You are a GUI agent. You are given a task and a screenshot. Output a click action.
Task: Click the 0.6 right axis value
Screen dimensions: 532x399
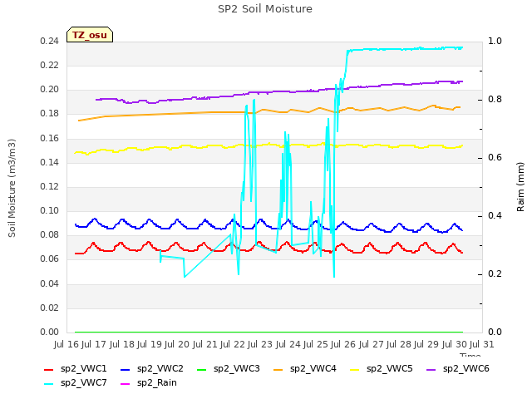(495, 157)
